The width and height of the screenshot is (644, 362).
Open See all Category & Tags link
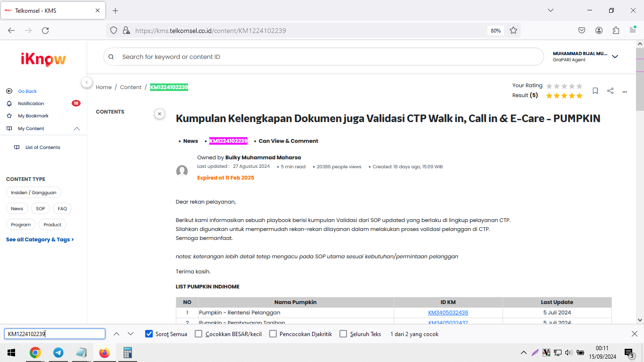click(40, 239)
